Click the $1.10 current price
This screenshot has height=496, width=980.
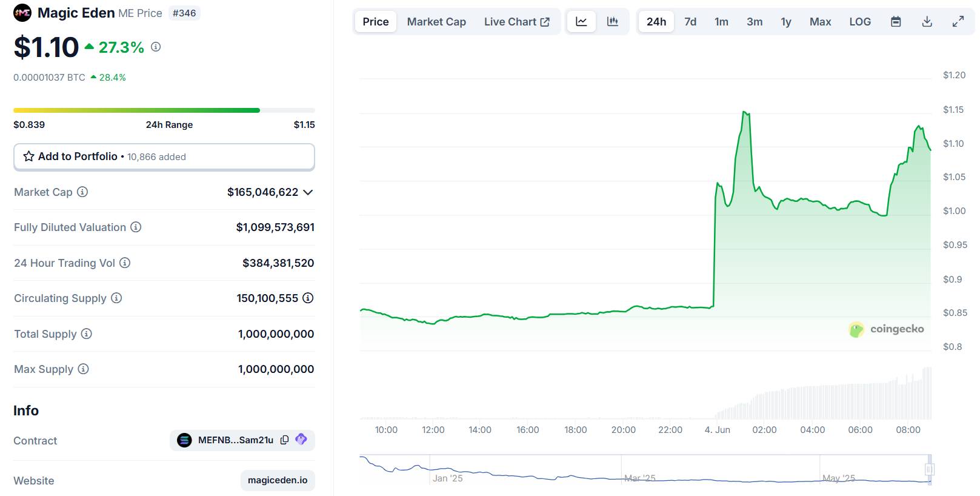(x=46, y=47)
